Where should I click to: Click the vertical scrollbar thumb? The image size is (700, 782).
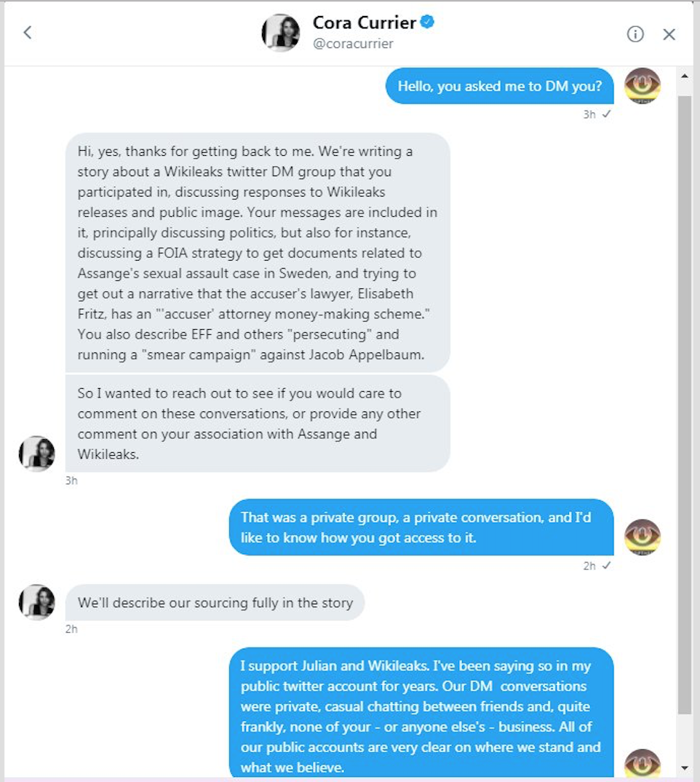pyautogui.click(x=685, y=400)
